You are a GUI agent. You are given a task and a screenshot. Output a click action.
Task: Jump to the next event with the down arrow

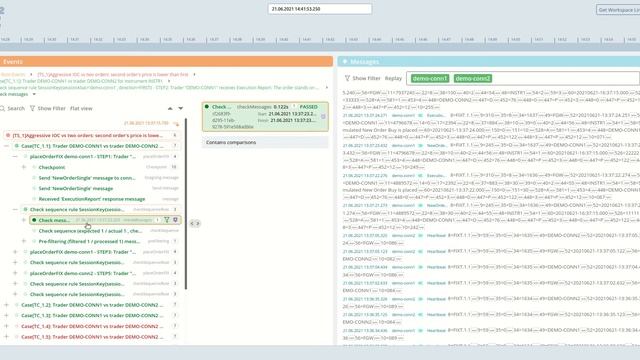pos(181,109)
